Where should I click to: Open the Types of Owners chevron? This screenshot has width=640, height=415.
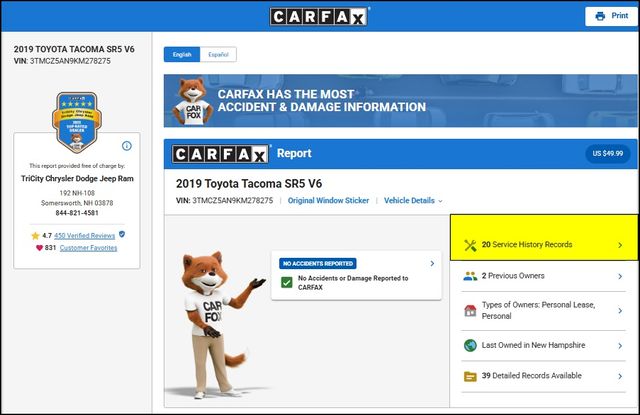tap(620, 311)
